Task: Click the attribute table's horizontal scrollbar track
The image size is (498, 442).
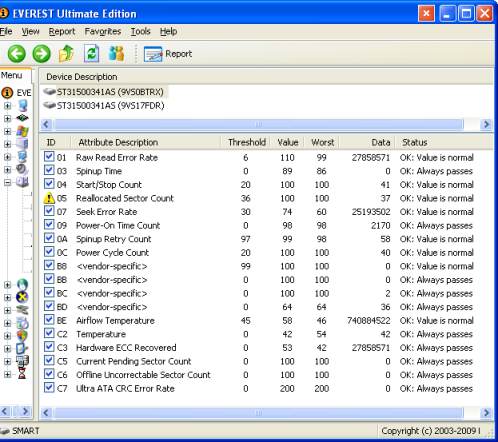Action: (266, 413)
